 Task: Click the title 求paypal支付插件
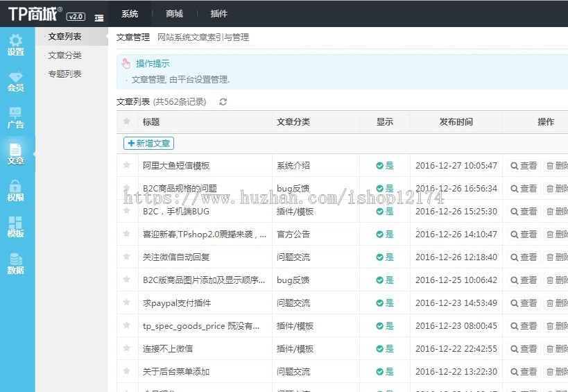point(177,303)
